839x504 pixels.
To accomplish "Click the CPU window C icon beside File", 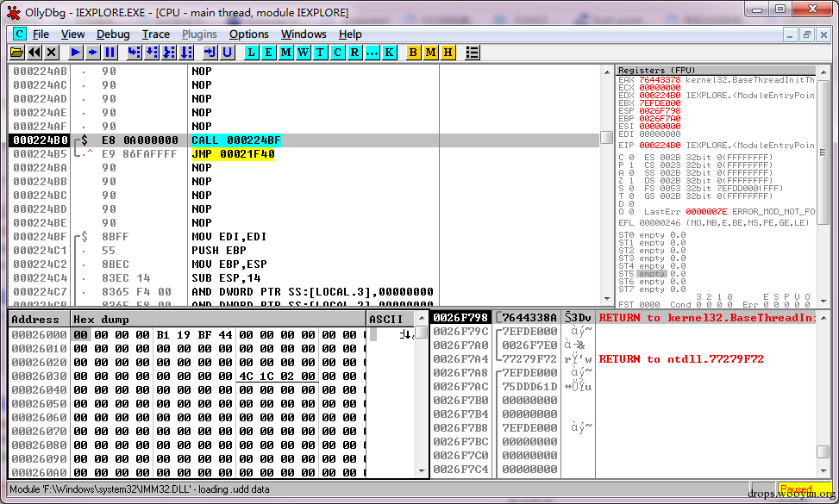I will pyautogui.click(x=19, y=34).
